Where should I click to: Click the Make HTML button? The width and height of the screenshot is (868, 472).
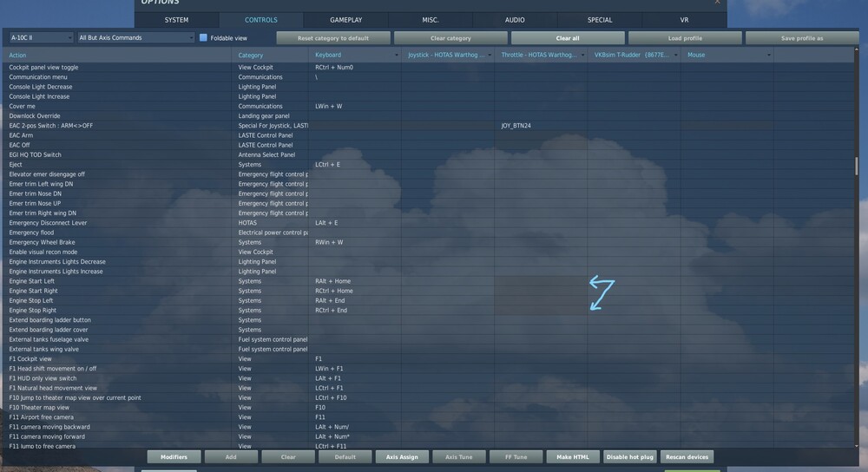[x=573, y=457]
